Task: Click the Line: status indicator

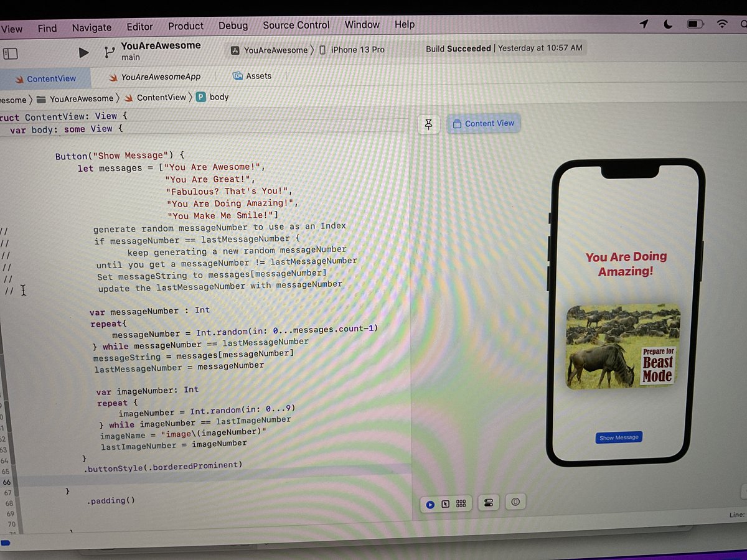Action: (736, 515)
